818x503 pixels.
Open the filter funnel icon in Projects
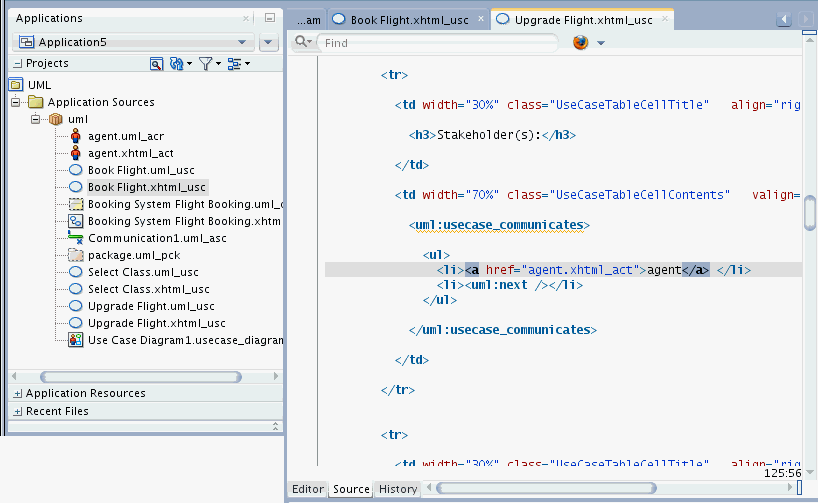tap(205, 63)
